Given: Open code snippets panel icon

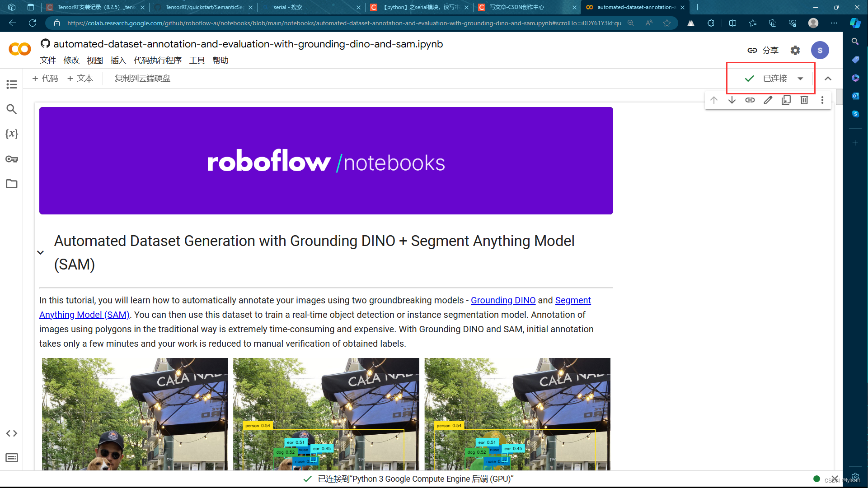Looking at the screenshot, I should click(12, 433).
